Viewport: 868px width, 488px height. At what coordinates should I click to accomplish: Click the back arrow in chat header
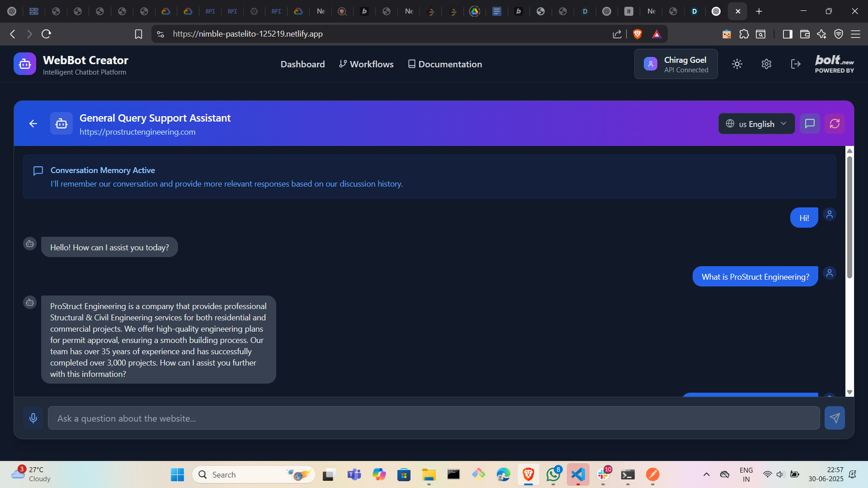(x=33, y=123)
